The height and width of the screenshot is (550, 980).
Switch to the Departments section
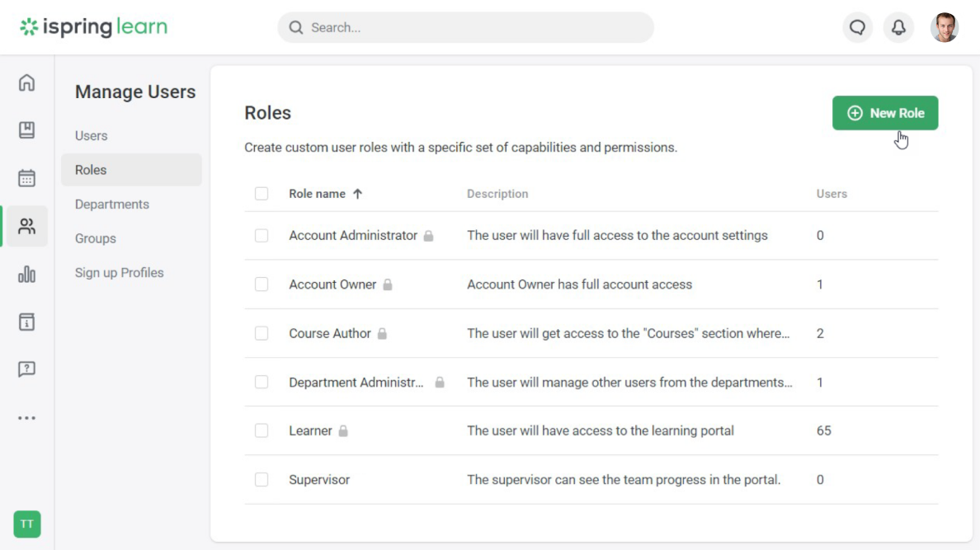point(112,204)
